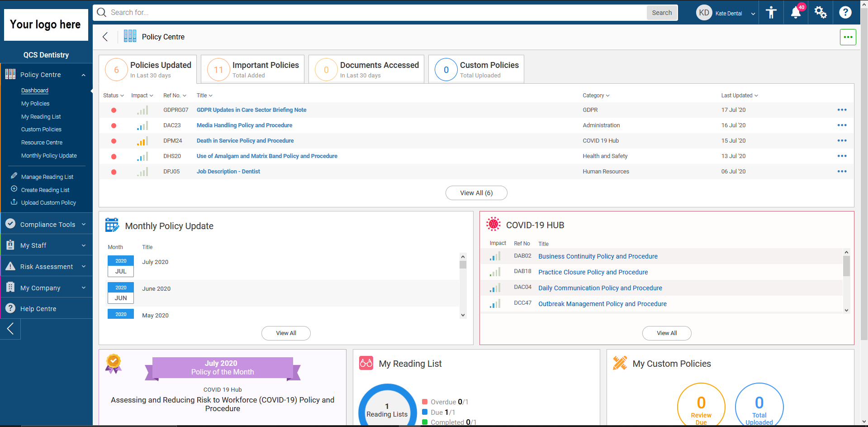Click the Monthly Policy Update calendar icon
Screen dimensions: 868x427
(x=112, y=225)
